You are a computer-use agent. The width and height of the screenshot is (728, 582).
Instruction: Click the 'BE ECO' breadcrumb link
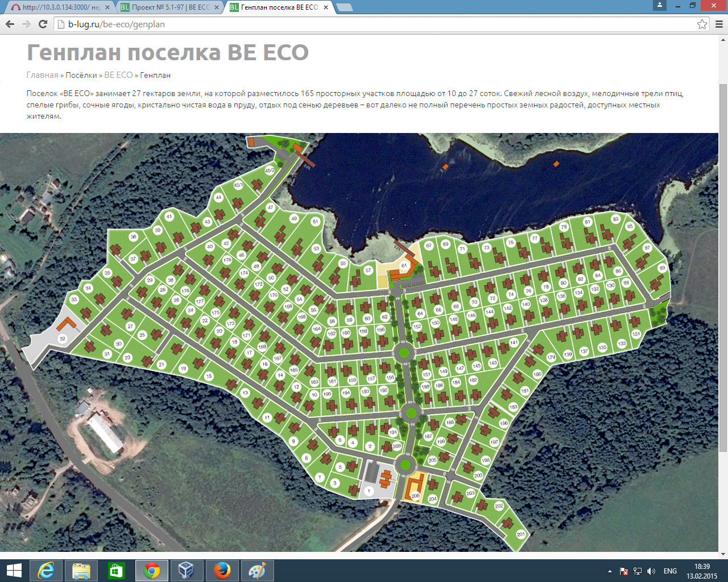coord(118,75)
